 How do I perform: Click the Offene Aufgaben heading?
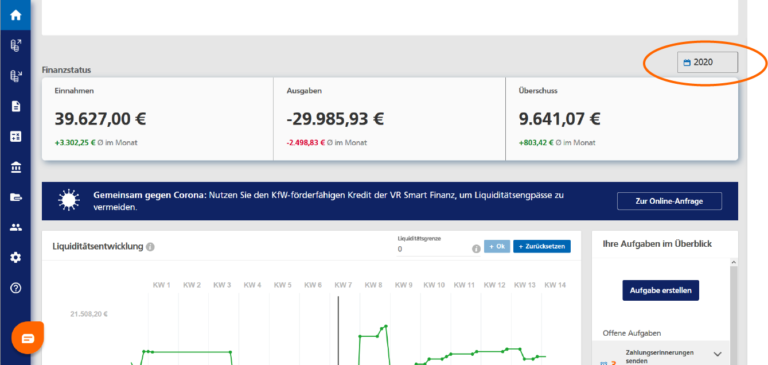632,333
